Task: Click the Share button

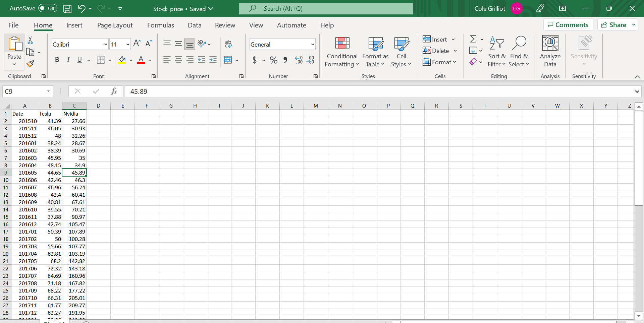Action: [x=614, y=25]
